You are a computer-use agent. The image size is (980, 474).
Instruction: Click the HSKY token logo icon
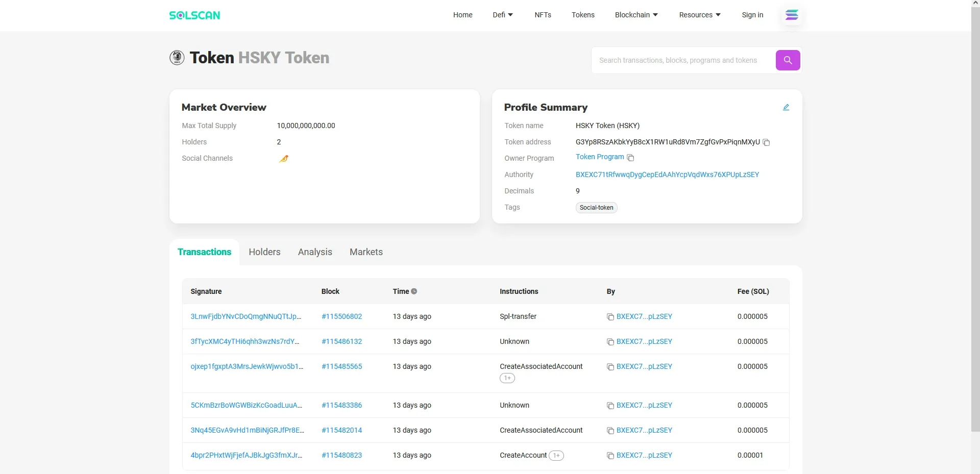[177, 58]
